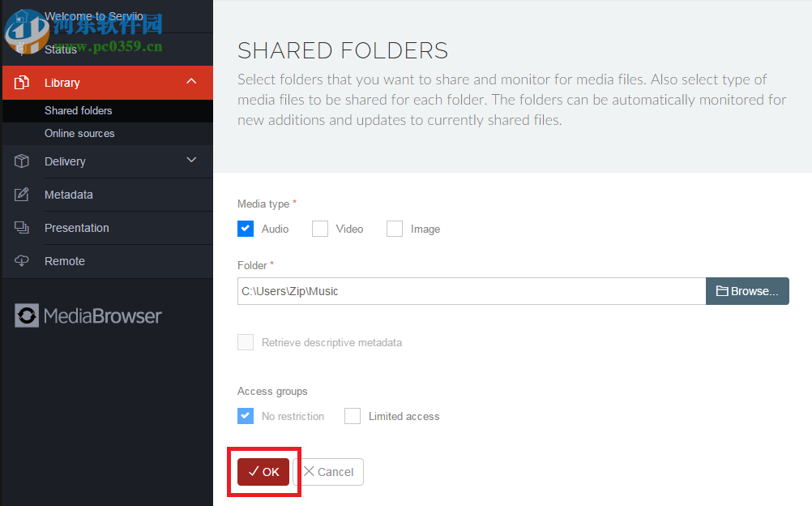Select Shared folders submenu item
This screenshot has height=506, width=812.
pyautogui.click(x=78, y=110)
